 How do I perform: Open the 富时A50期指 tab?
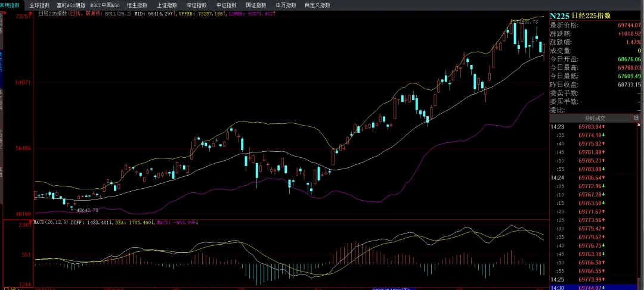click(x=71, y=5)
